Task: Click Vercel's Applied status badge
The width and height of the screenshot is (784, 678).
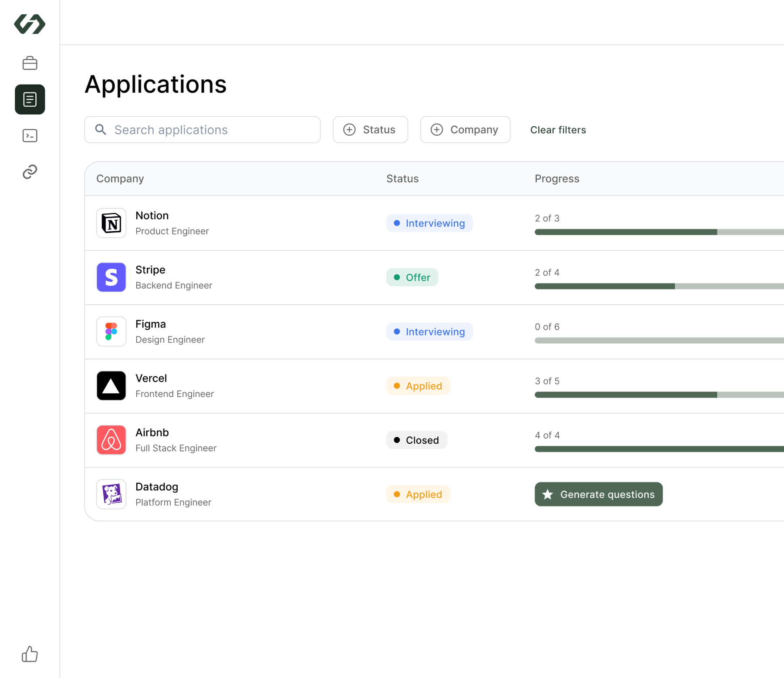Action: (x=418, y=386)
